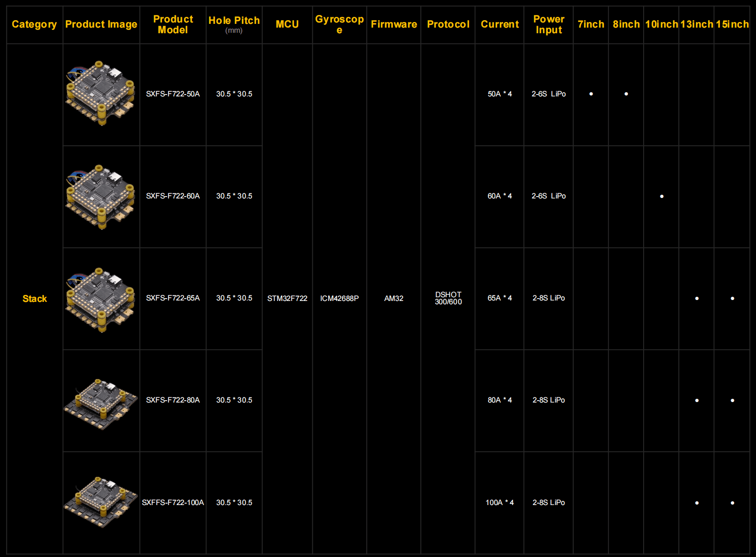Click the Power Input column header

(549, 24)
